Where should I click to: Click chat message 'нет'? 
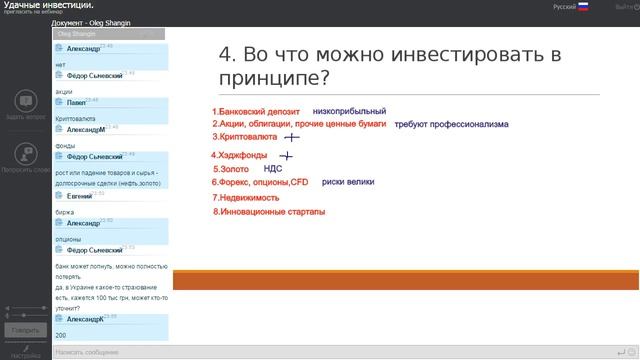pyautogui.click(x=60, y=64)
